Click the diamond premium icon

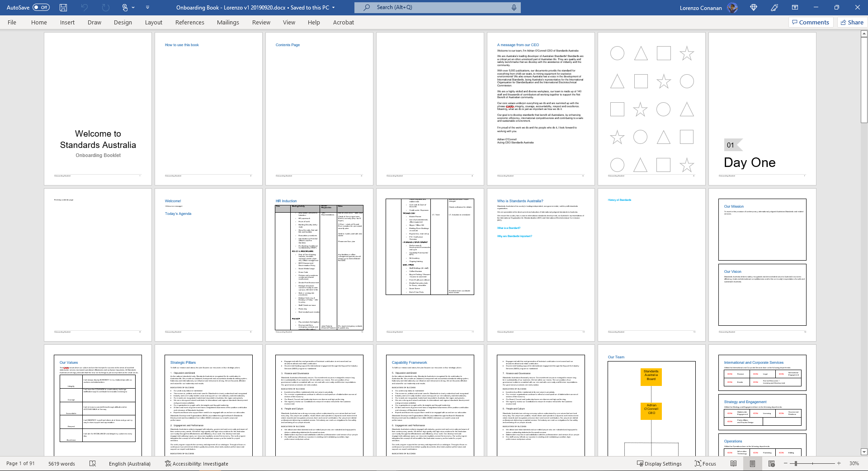point(754,7)
